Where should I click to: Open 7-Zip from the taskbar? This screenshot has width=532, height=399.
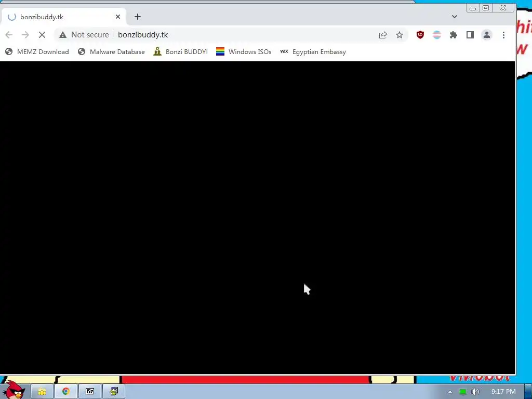click(x=90, y=392)
